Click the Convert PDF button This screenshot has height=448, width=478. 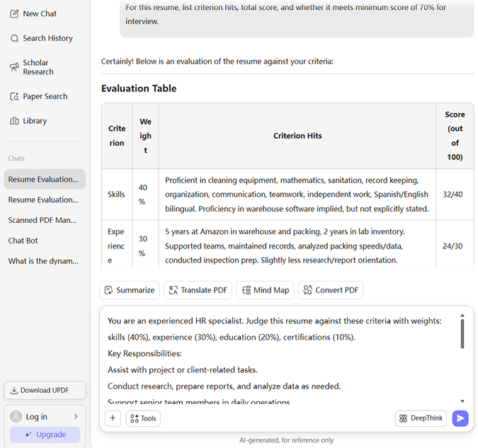331,290
